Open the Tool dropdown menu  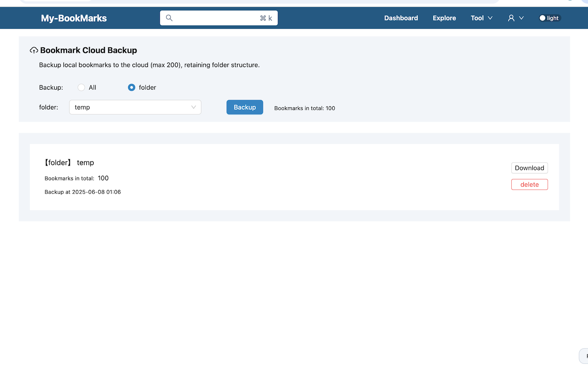481,18
